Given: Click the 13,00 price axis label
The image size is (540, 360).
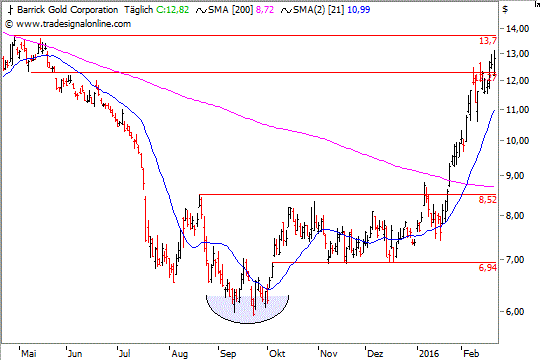Looking at the screenshot, I should 517,54.
